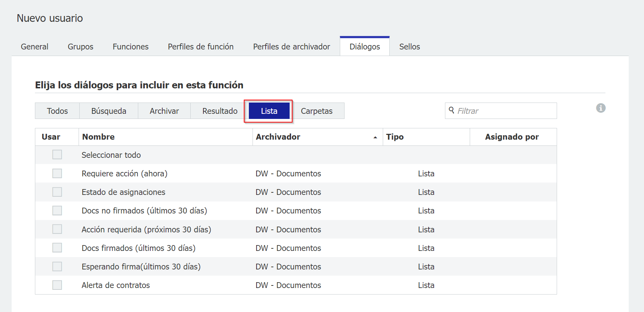Screen dimensions: 644x312
Task: Click the 'Docs firmados (últimos 30 días)' name
Action: [x=139, y=248]
